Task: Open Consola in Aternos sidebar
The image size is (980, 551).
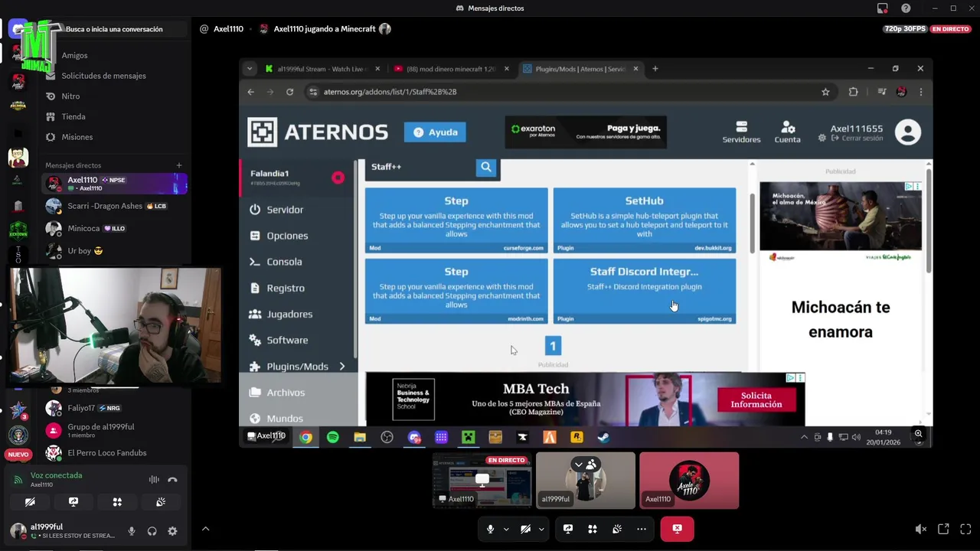Action: [284, 262]
